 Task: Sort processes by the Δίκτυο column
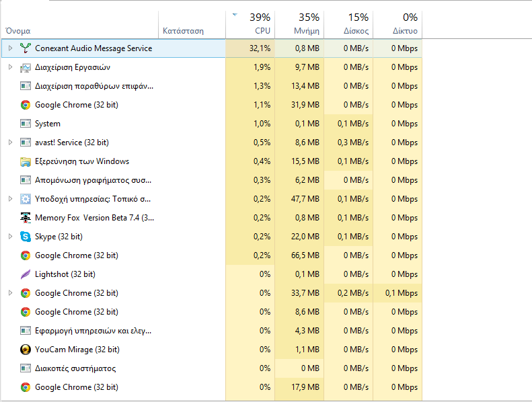(x=397, y=24)
